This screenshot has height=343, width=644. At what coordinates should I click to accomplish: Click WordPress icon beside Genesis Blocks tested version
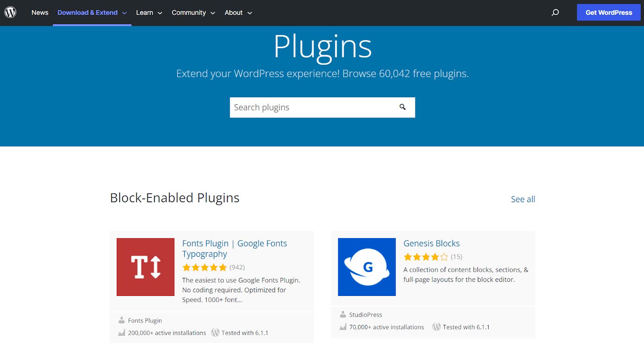point(437,327)
